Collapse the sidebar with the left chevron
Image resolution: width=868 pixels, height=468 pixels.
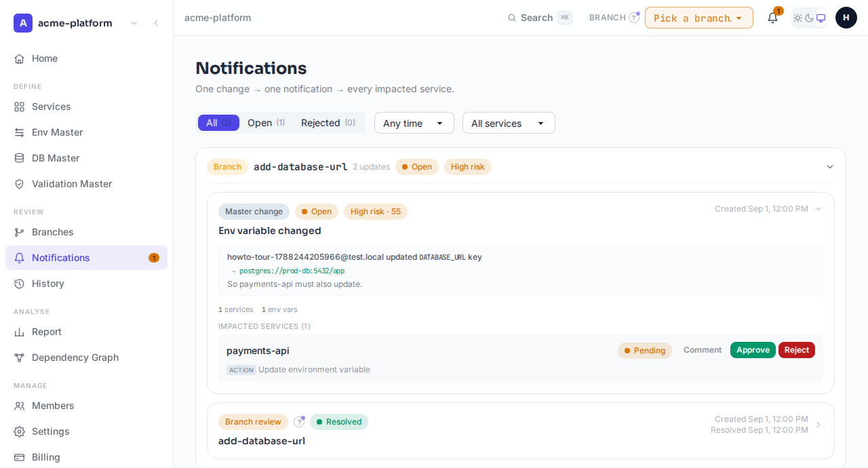point(156,23)
